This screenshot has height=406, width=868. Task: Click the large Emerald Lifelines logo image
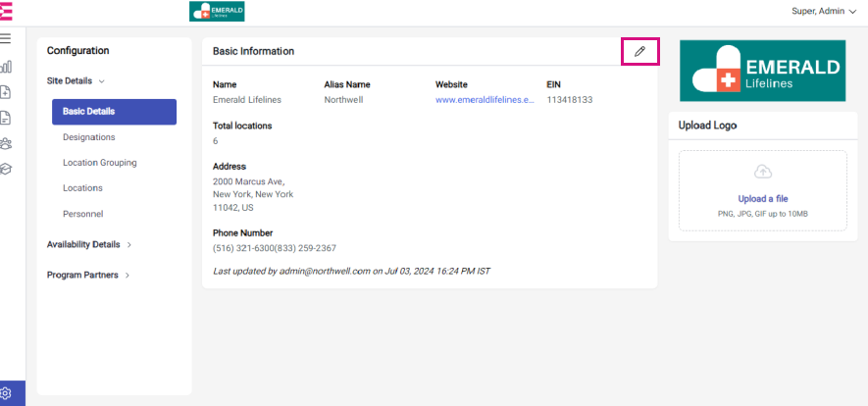pos(763,71)
